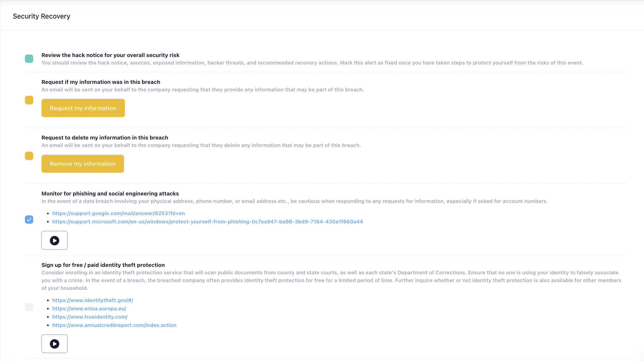Uncheck the 'Monitor for phishing' task
Image resolution: width=644 pixels, height=361 pixels.
point(29,220)
